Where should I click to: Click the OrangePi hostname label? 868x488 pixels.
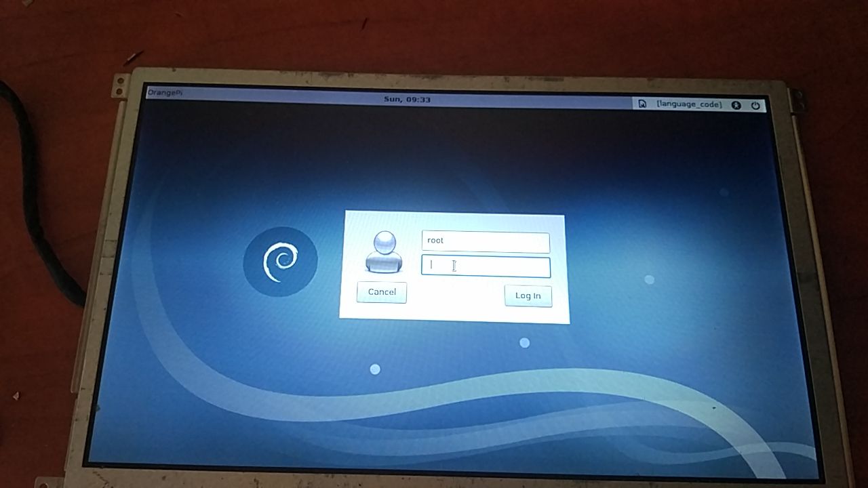click(165, 93)
